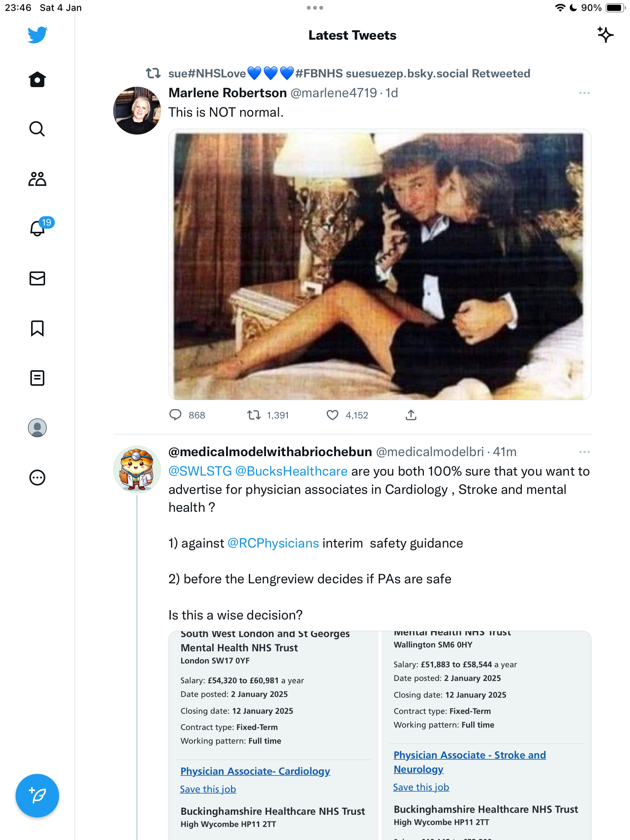Retweet Marlene Robertson's tweet

254,415
